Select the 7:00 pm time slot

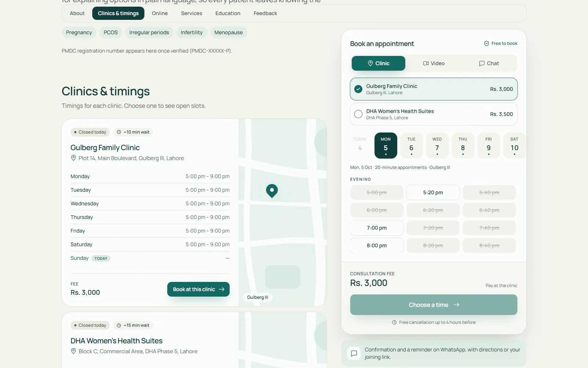[x=377, y=228]
